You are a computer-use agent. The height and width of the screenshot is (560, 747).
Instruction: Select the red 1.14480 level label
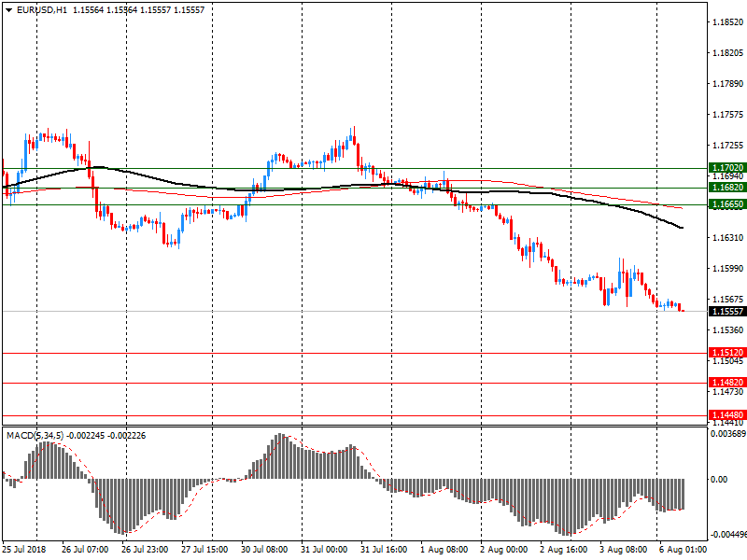pyautogui.click(x=726, y=414)
